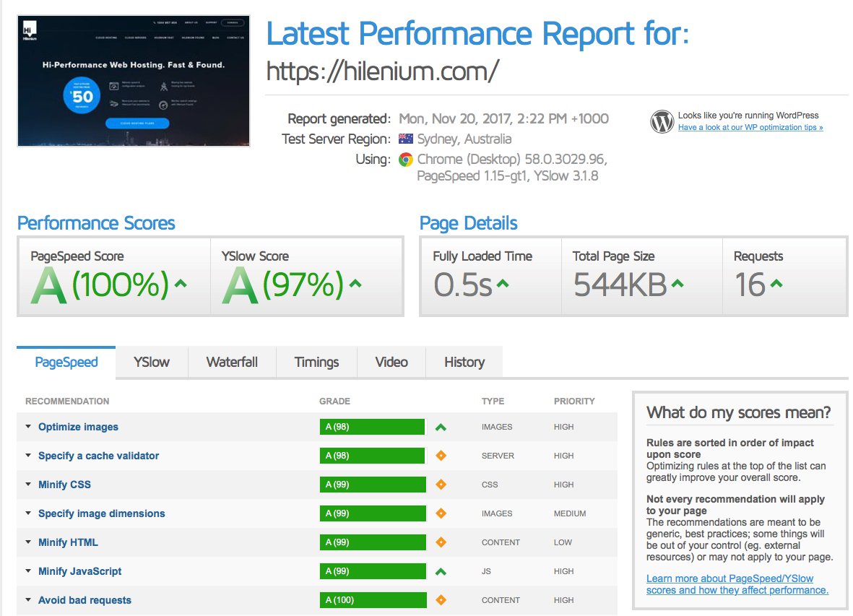Click the orange diamond in Specify image dimensions row
The image size is (853, 616).
click(x=441, y=513)
